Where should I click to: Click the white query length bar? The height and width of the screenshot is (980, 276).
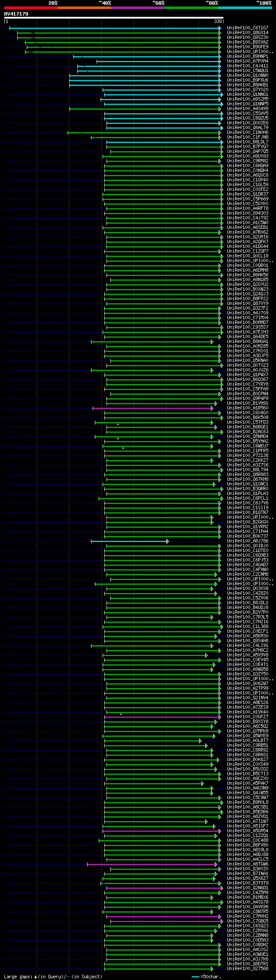pyautogui.click(x=114, y=18)
